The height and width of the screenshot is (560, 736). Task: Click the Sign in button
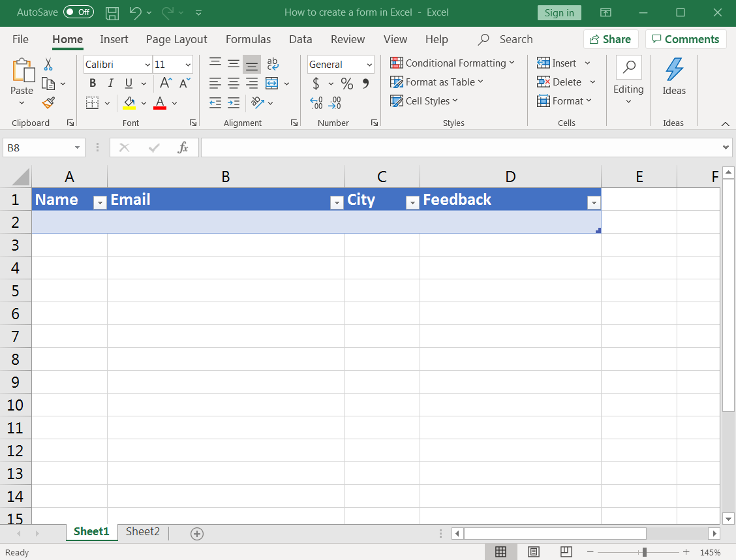pos(559,12)
